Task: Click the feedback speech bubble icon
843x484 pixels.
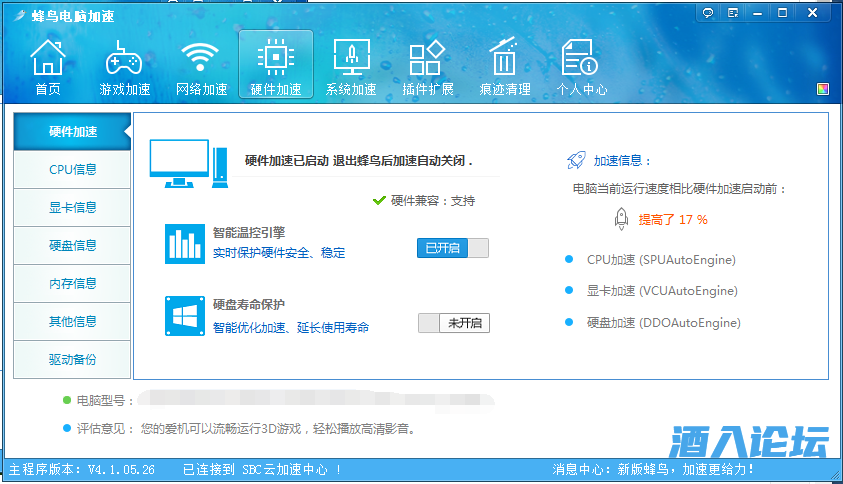Action: 708,12
